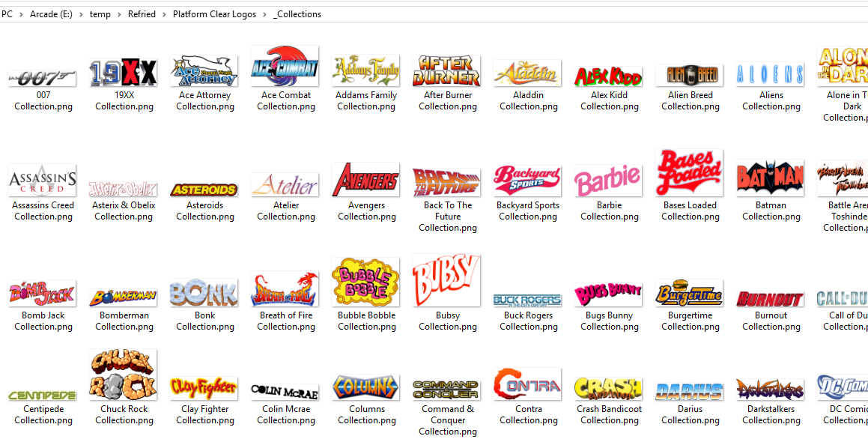Click the "Crash Bandicoot Collection.png" file name
Viewport: 868px width, 442px height.
(609, 414)
